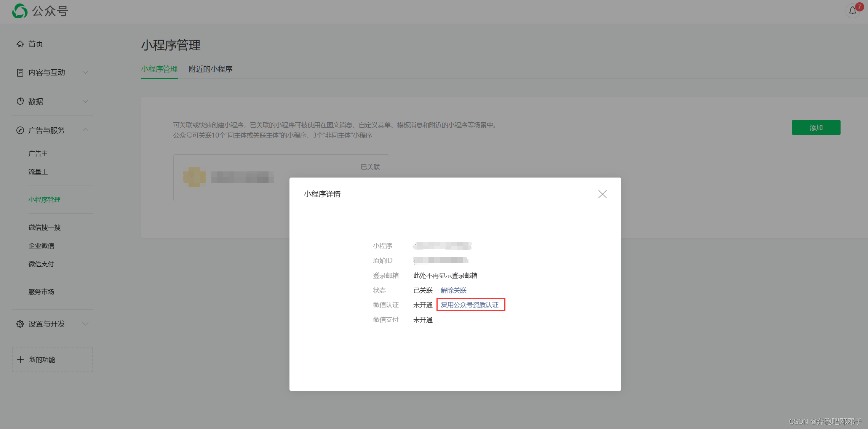Close the 小程序详情 dialog
868x429 pixels.
coord(602,194)
